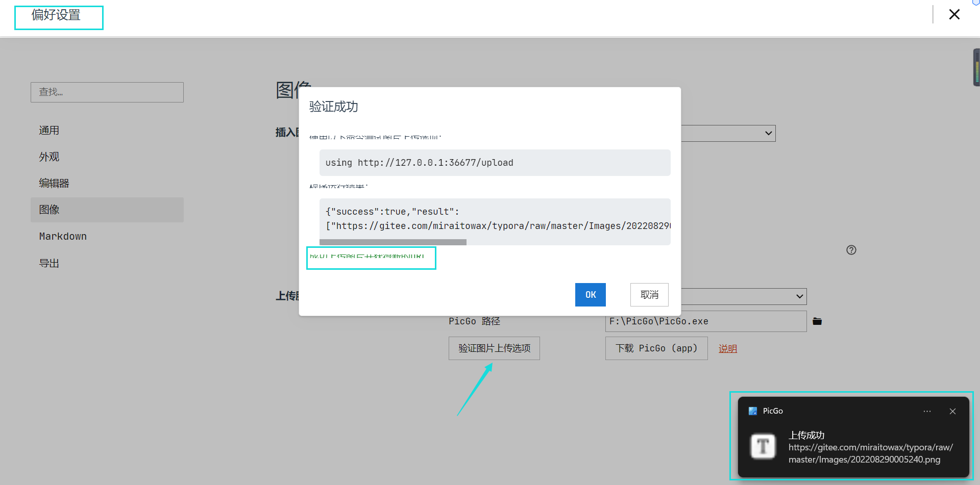
Task: Click the PicGo app icon in notification
Action: (753, 411)
